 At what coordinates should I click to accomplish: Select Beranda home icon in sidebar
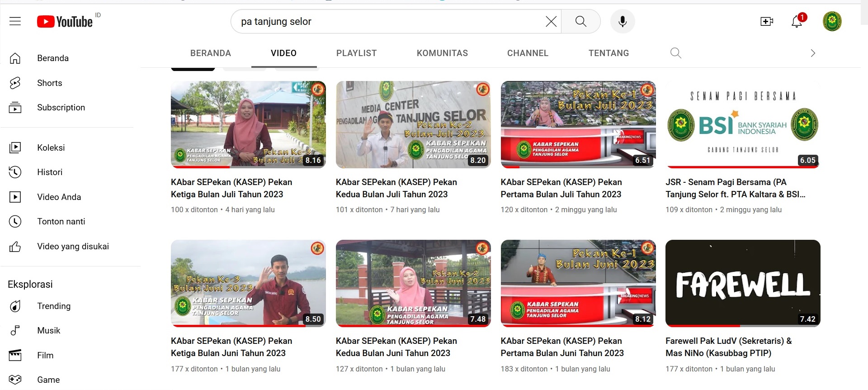click(x=15, y=58)
